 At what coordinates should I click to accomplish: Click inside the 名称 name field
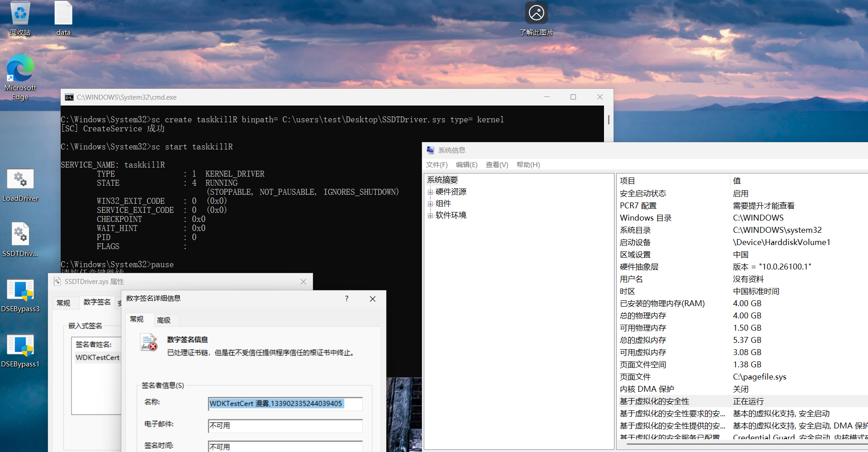point(285,404)
